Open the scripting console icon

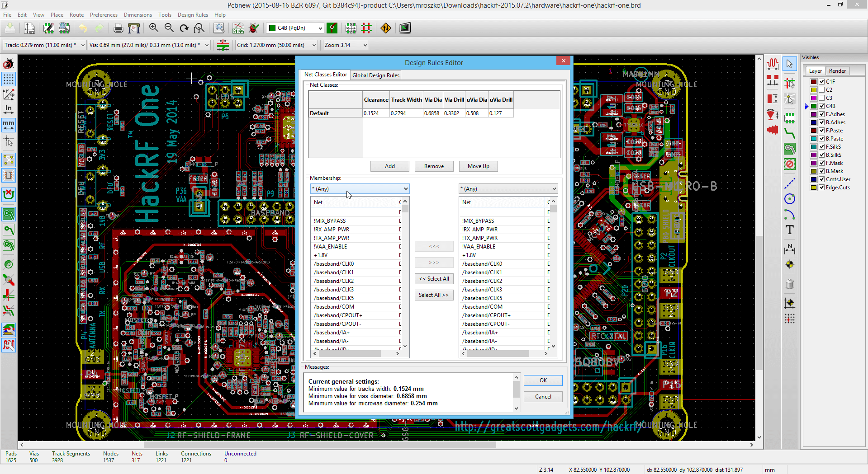(x=405, y=28)
